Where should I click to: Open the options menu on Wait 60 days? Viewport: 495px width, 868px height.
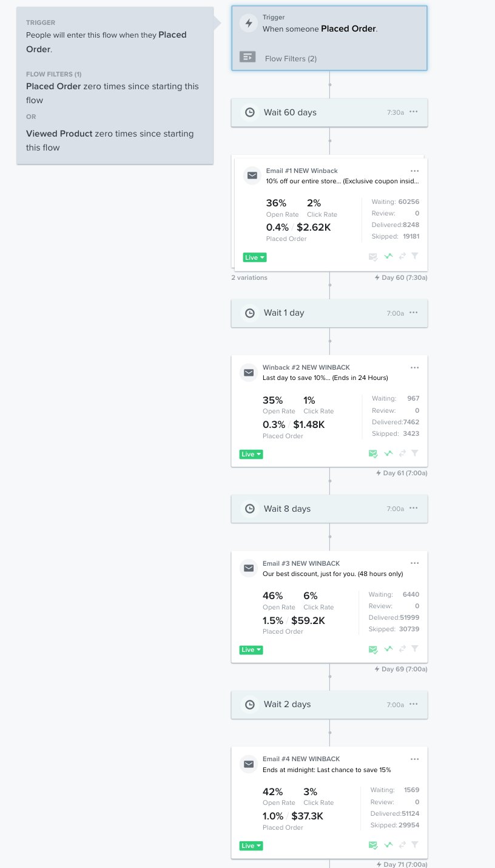click(413, 112)
